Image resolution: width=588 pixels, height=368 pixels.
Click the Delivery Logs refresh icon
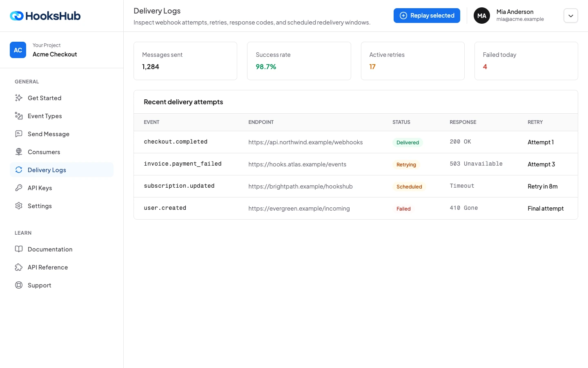coord(19,170)
